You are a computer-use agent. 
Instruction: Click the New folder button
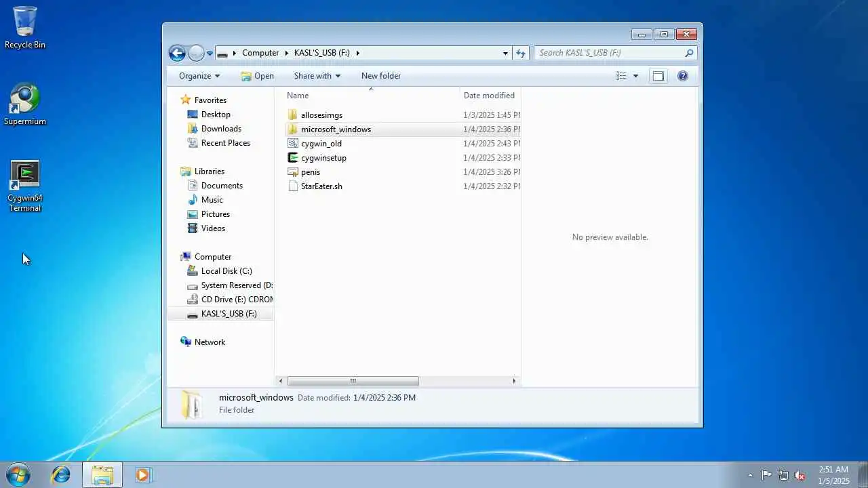point(381,76)
